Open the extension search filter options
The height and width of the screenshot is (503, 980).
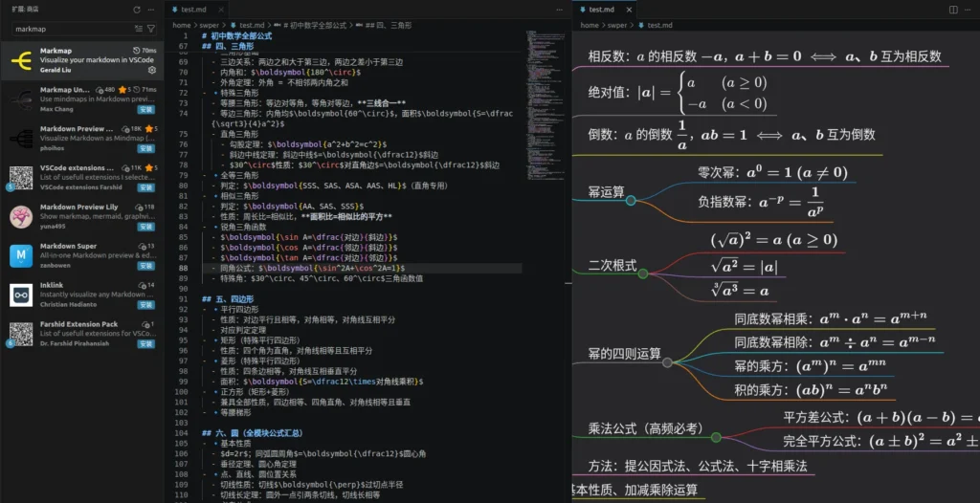(150, 29)
